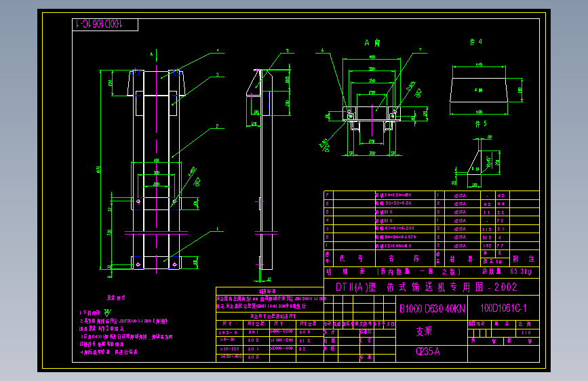Click the 制造标准 table heading
This screenshot has width=588, height=381.
267,291
